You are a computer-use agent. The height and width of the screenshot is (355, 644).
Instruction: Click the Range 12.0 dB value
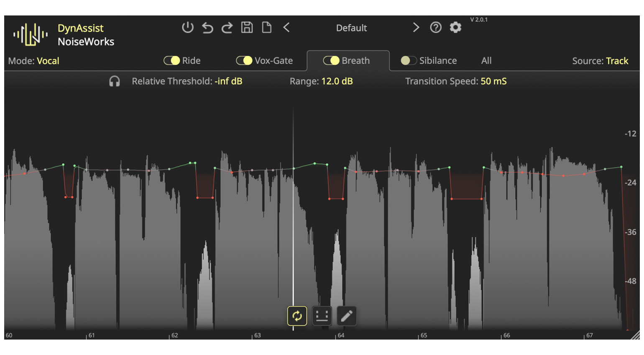click(337, 81)
